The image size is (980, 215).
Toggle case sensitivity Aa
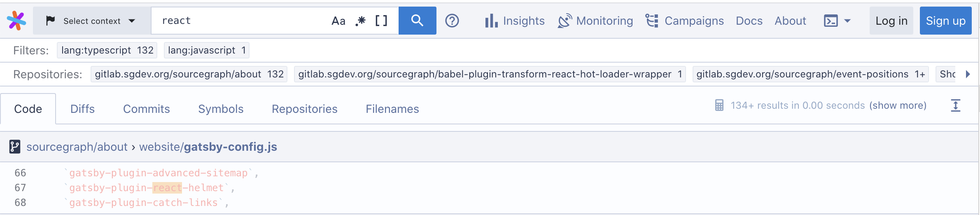(338, 21)
